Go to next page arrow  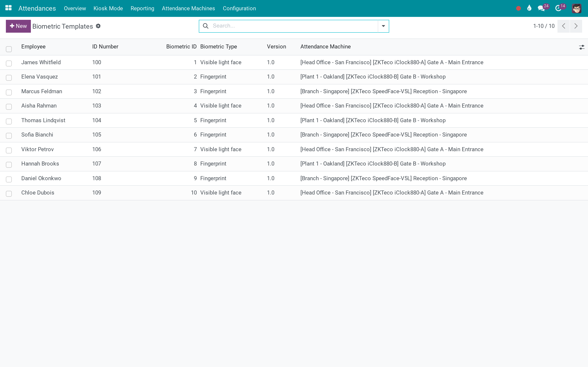[x=576, y=26]
